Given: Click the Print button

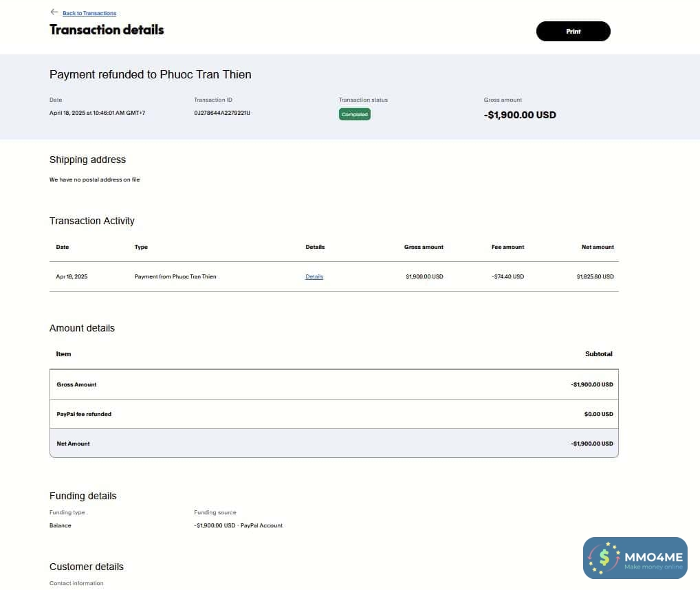Looking at the screenshot, I should coord(573,31).
